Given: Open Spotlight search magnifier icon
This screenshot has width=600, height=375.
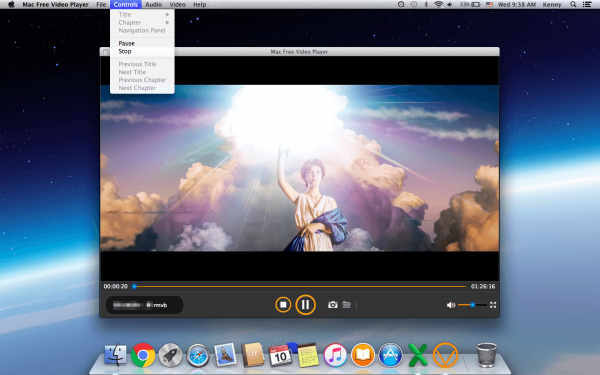Looking at the screenshot, I should (573, 5).
